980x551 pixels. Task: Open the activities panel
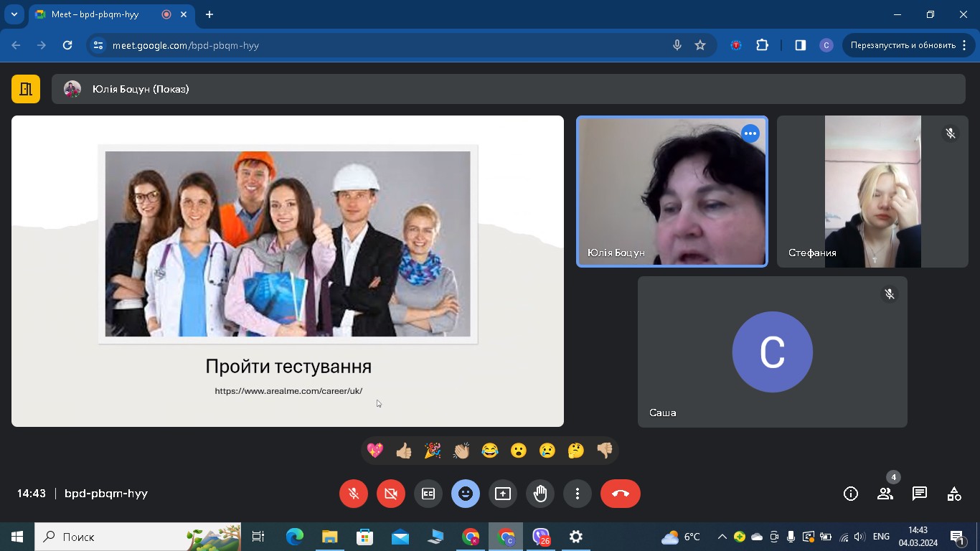click(954, 494)
